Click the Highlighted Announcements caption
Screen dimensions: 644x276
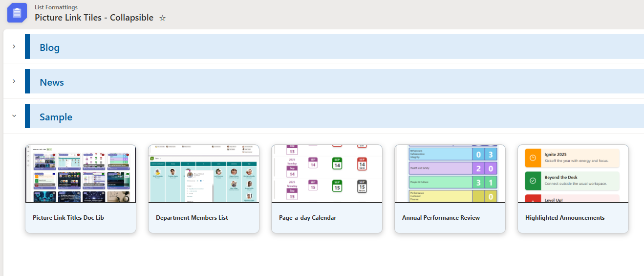click(x=565, y=218)
